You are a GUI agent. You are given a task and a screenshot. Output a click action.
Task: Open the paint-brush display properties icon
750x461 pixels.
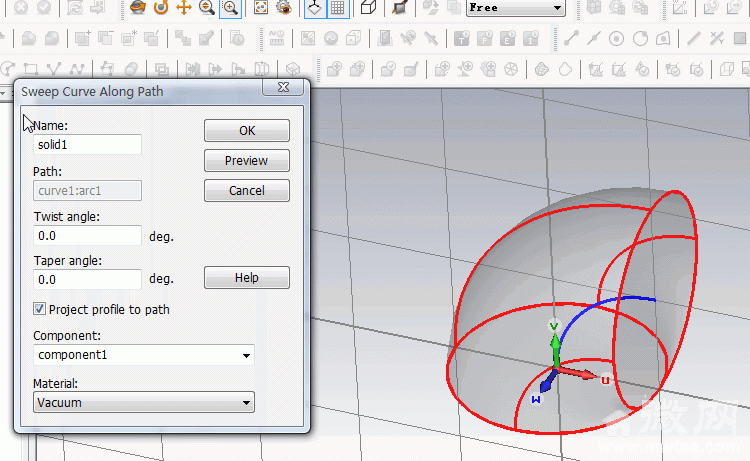pos(399,7)
